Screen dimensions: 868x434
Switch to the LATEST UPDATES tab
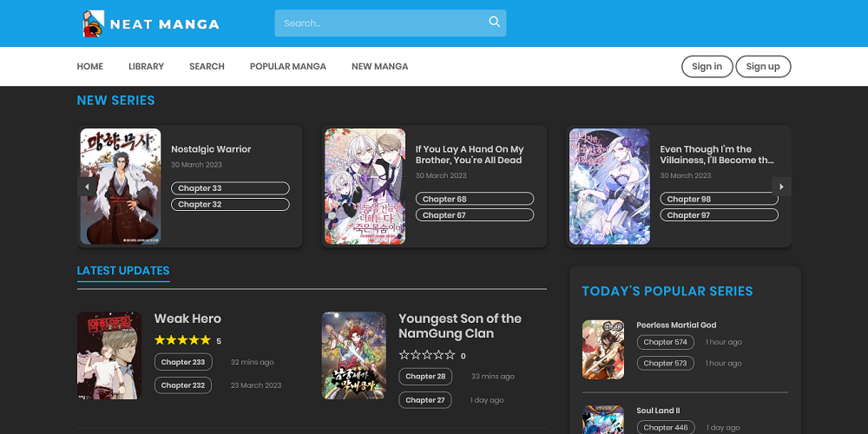123,271
